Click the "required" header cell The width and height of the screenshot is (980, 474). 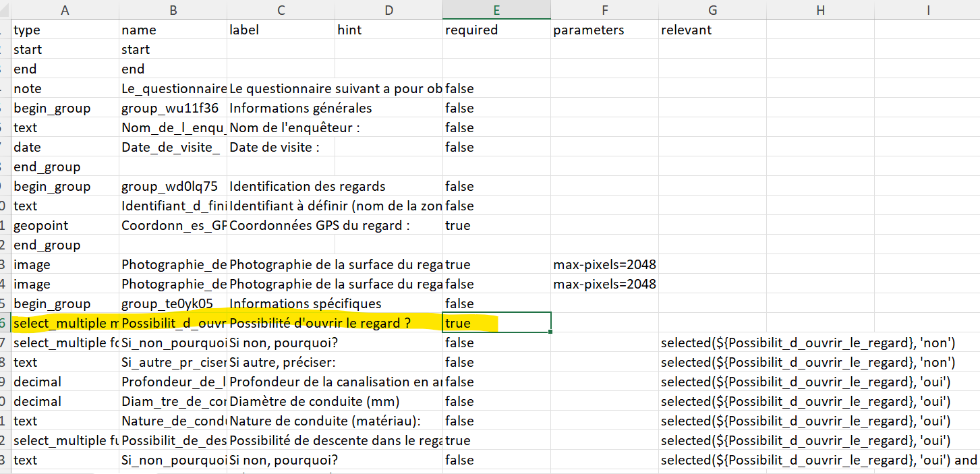[x=496, y=30]
